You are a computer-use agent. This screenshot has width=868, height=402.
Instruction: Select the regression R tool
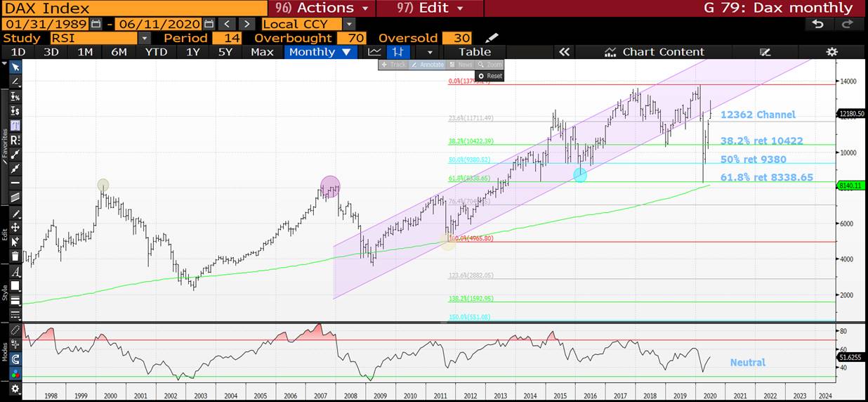(15, 140)
